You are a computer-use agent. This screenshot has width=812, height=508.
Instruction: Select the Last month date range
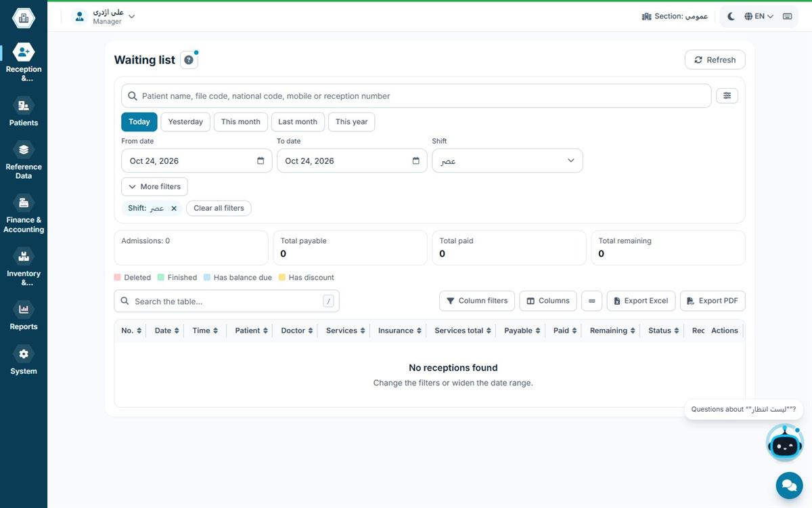(x=298, y=122)
